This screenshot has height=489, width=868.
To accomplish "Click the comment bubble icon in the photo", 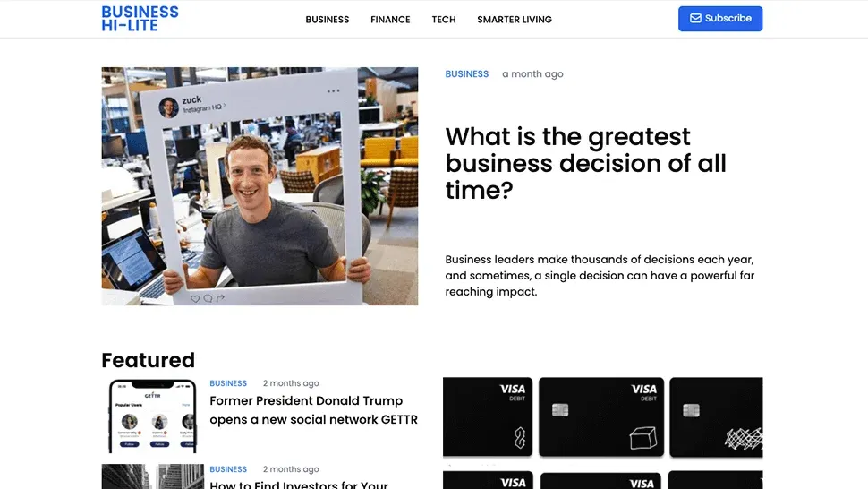I will [208, 298].
